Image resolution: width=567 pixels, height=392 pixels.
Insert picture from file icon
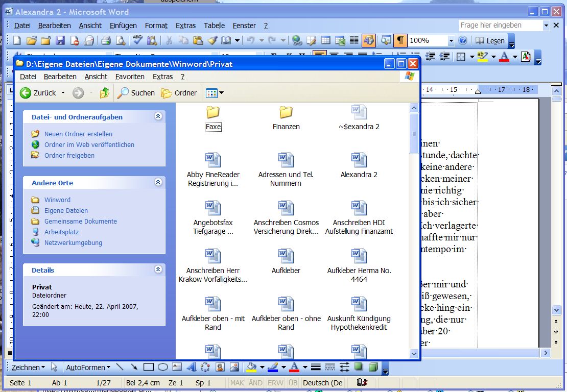coord(234,367)
